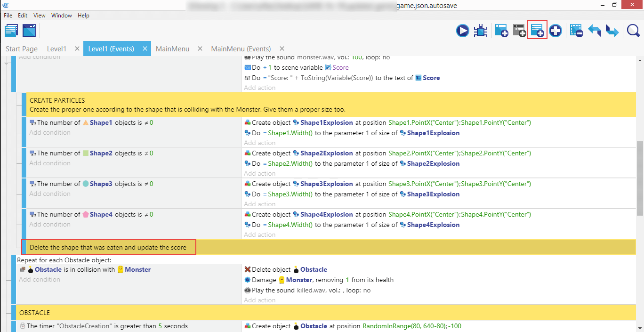This screenshot has height=332, width=644.
Task: Launch the game preview with play icon
Action: click(x=462, y=31)
